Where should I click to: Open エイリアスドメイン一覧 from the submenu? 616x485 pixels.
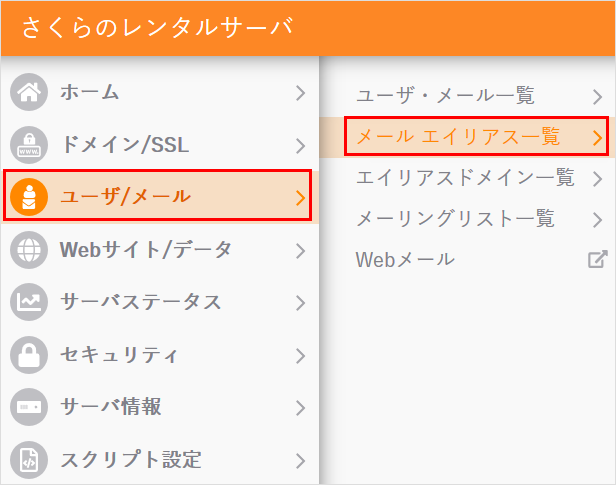click(465, 178)
